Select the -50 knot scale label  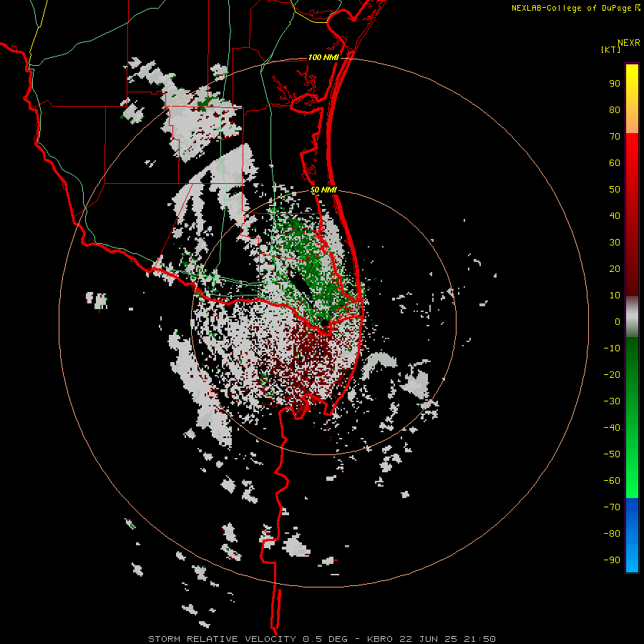(612, 454)
